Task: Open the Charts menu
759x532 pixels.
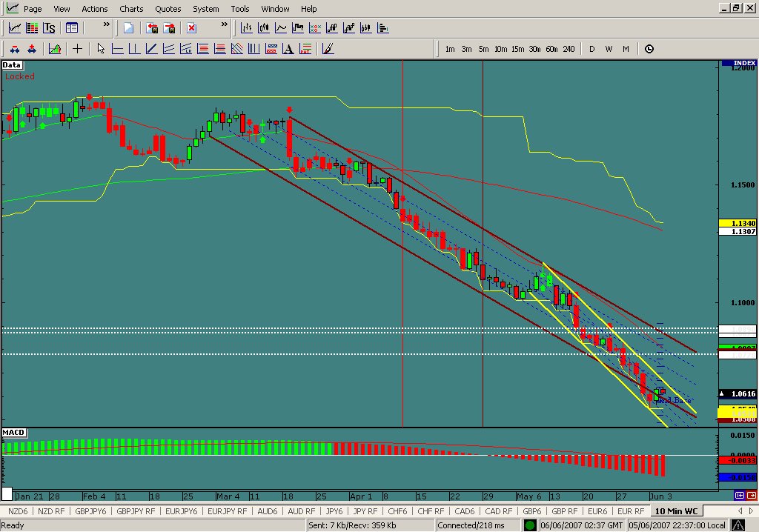Action: tap(131, 9)
